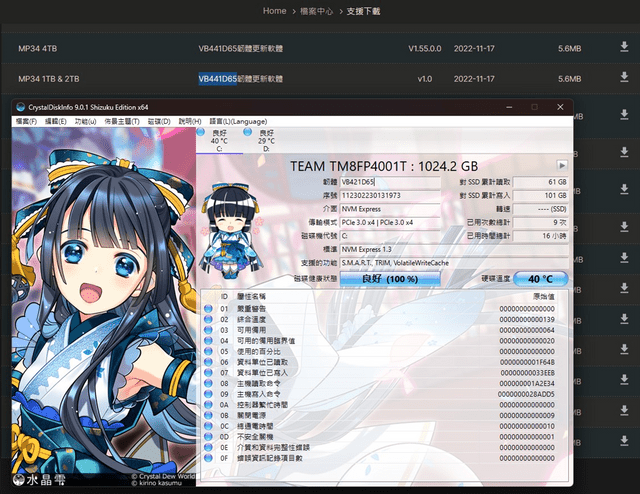Click the 屬性名稱 column header

click(251, 296)
